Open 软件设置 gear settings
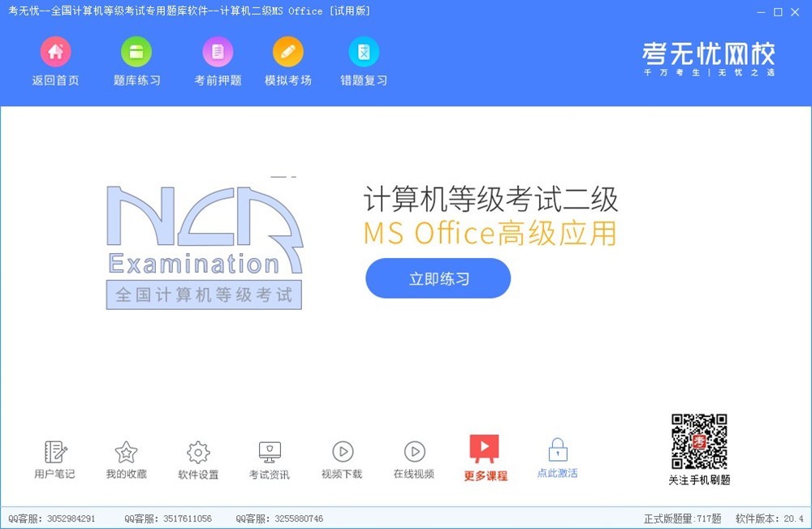812x529 pixels. coord(198,460)
